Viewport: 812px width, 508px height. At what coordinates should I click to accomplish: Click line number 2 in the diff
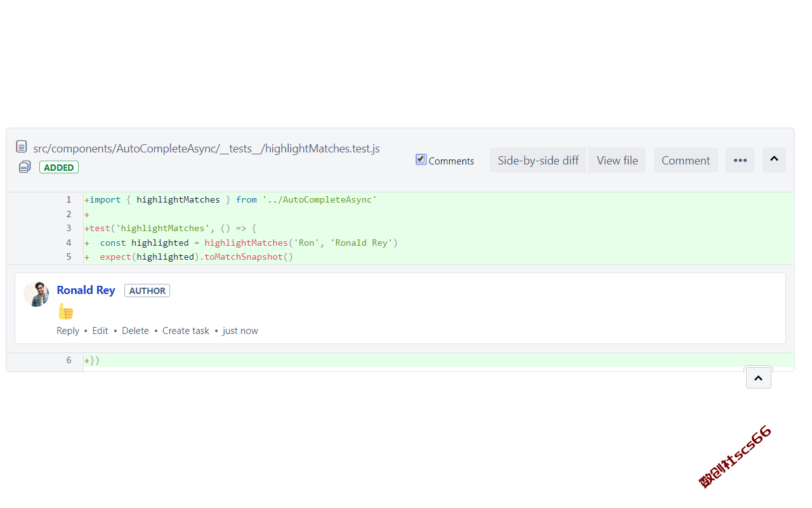(69, 214)
